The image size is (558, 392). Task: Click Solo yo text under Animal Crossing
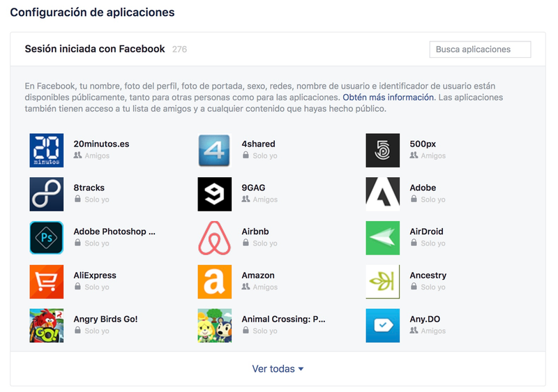click(265, 331)
